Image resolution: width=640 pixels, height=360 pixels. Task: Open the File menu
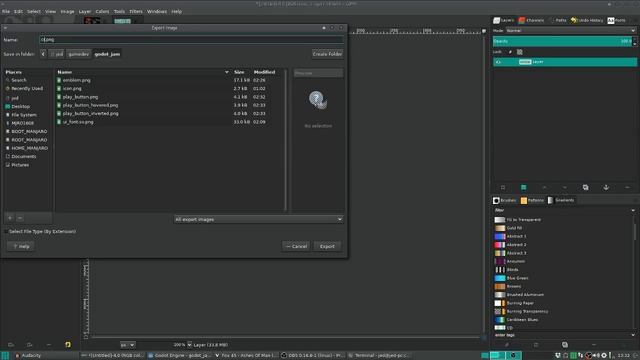click(x=6, y=11)
